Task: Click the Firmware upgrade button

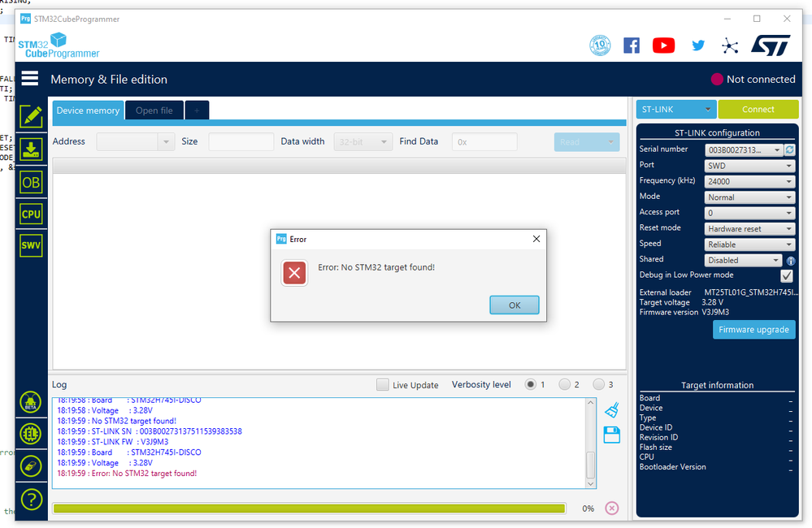Action: tap(753, 330)
